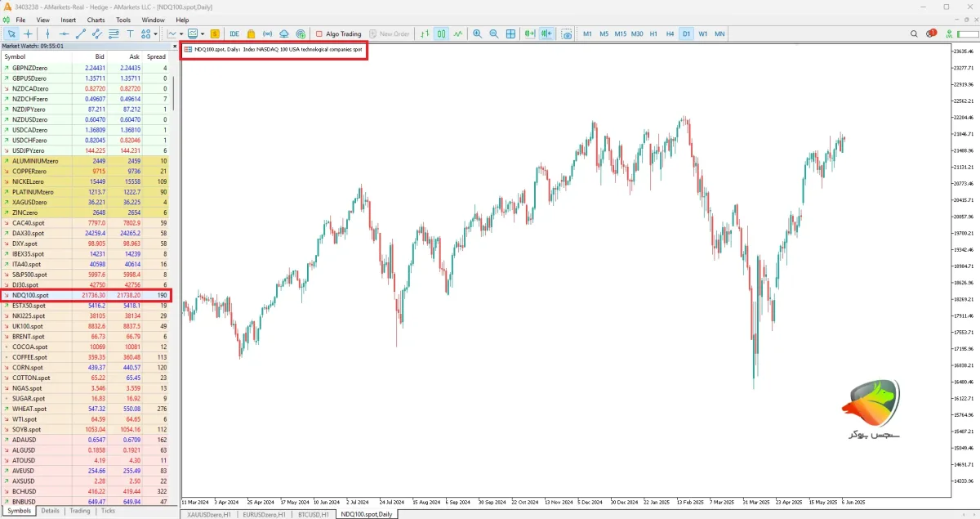Switch chart to line chart style
Image resolution: width=980 pixels, height=519 pixels.
click(x=458, y=34)
